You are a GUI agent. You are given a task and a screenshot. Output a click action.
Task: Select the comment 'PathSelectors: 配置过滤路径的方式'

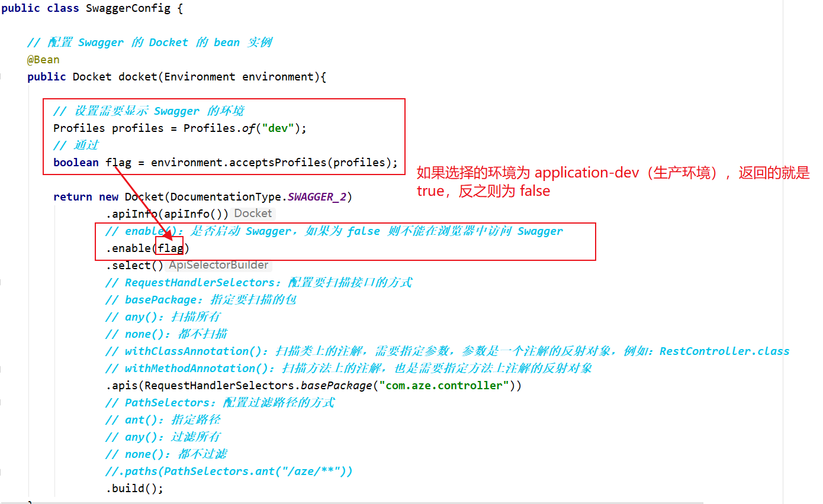point(220,403)
